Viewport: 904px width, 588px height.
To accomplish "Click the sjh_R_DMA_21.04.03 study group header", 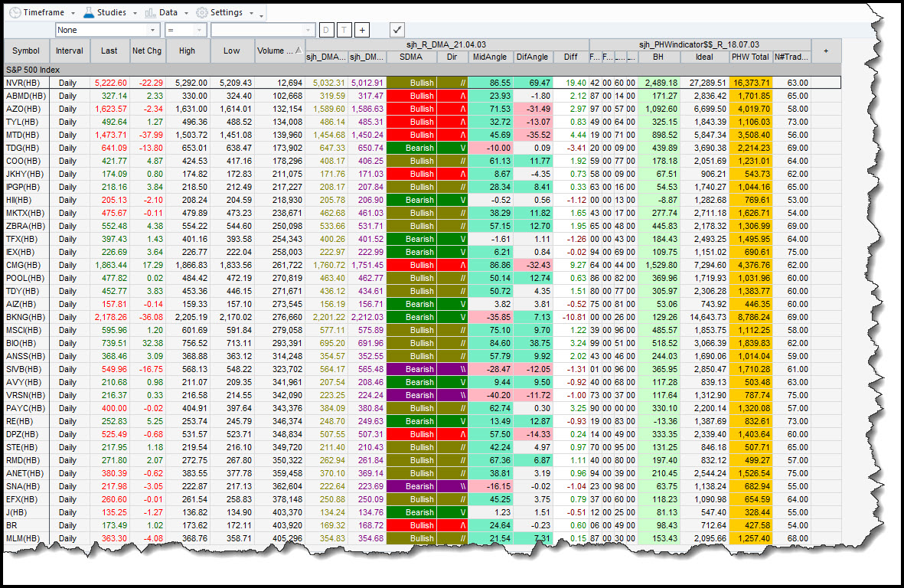I will pos(446,44).
